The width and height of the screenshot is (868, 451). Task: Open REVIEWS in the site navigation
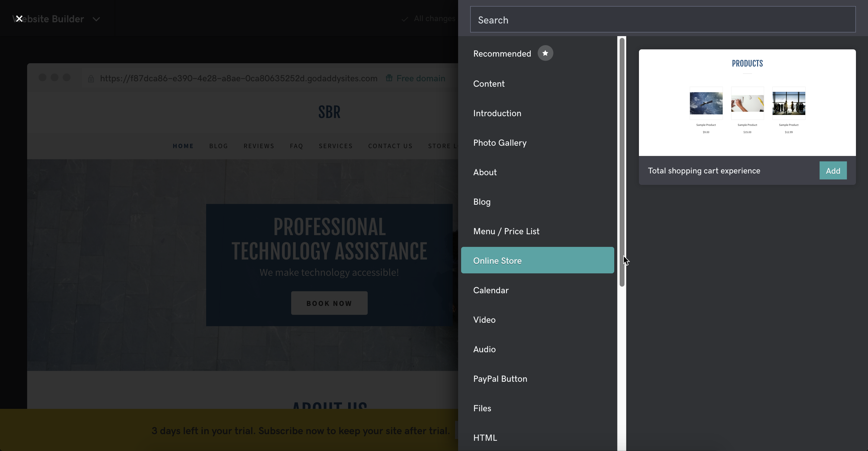click(x=259, y=146)
